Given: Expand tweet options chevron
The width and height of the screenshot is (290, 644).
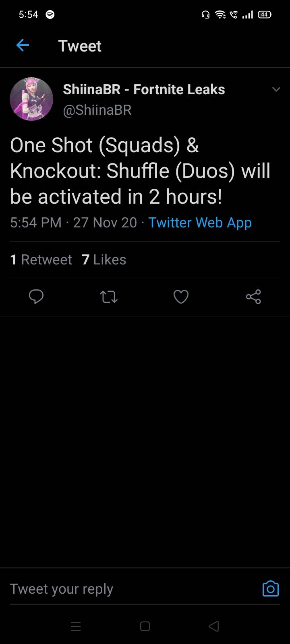Looking at the screenshot, I should 276,89.
